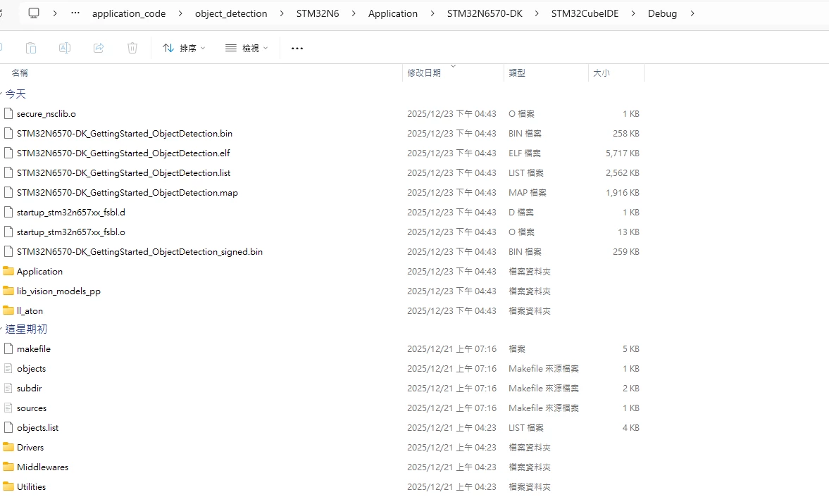829x504 pixels.
Task: Click the type cell MAP 檔案
Action: pos(527,193)
